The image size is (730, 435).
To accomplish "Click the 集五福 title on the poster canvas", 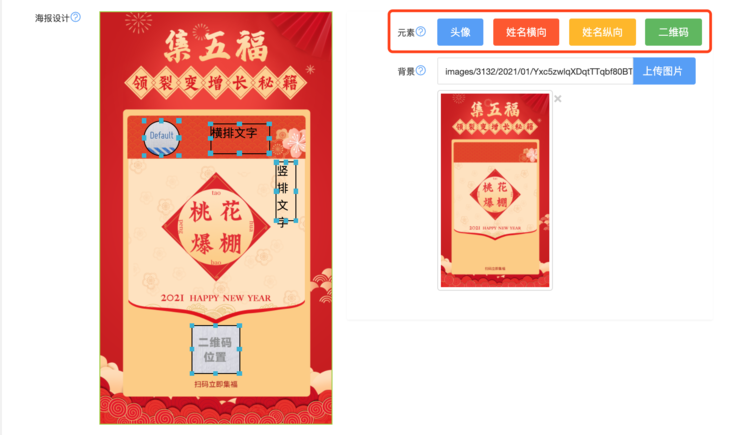I will point(216,46).
